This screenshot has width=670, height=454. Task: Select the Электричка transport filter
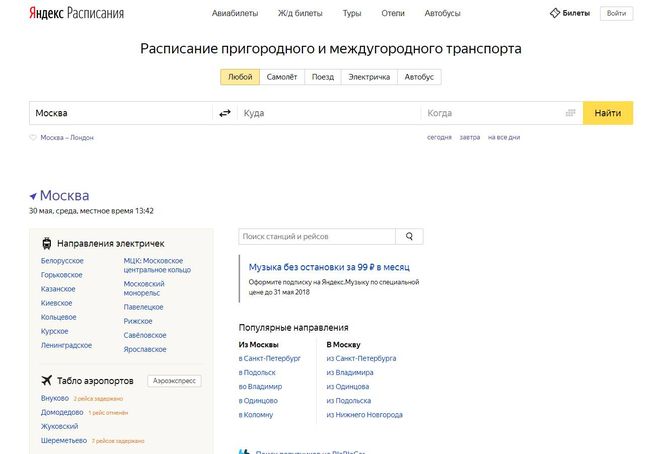pos(369,77)
